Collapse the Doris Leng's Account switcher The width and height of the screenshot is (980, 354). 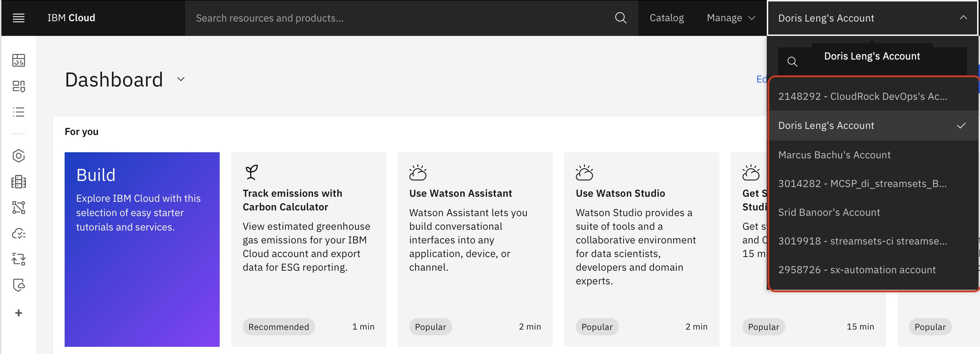872,18
